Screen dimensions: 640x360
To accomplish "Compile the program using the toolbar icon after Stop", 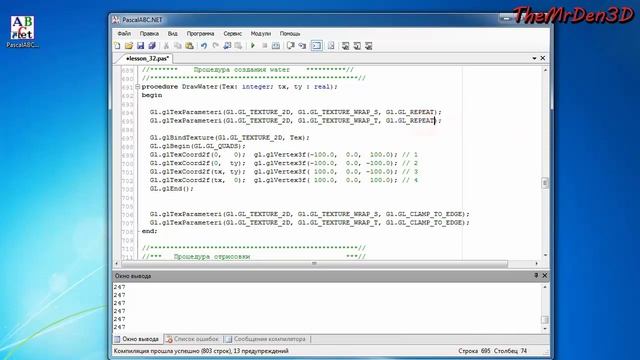I will [276, 46].
